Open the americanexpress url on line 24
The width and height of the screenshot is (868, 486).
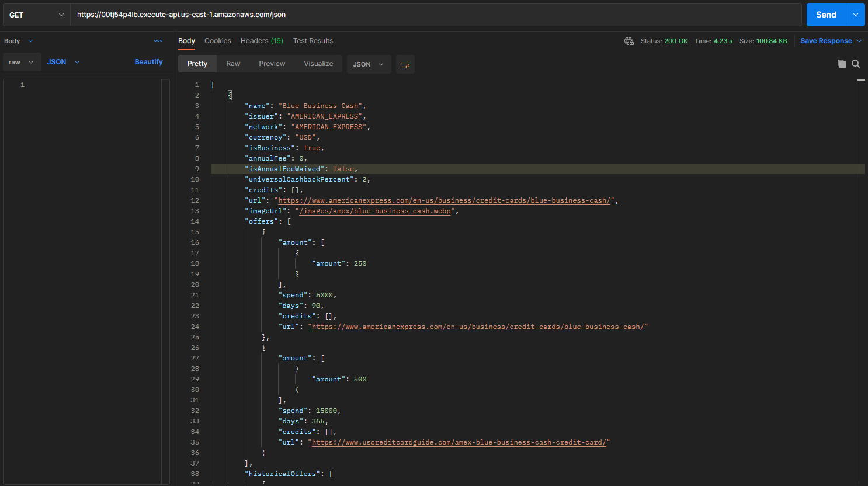click(x=478, y=327)
